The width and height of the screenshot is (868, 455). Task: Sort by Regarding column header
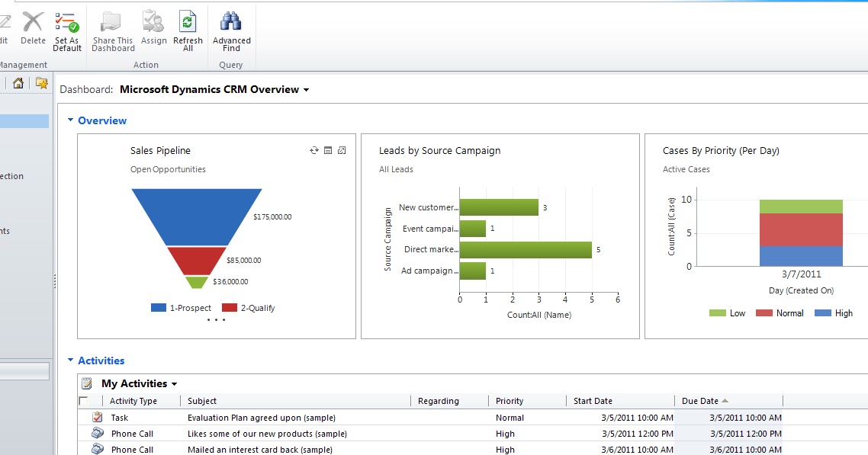(x=439, y=401)
